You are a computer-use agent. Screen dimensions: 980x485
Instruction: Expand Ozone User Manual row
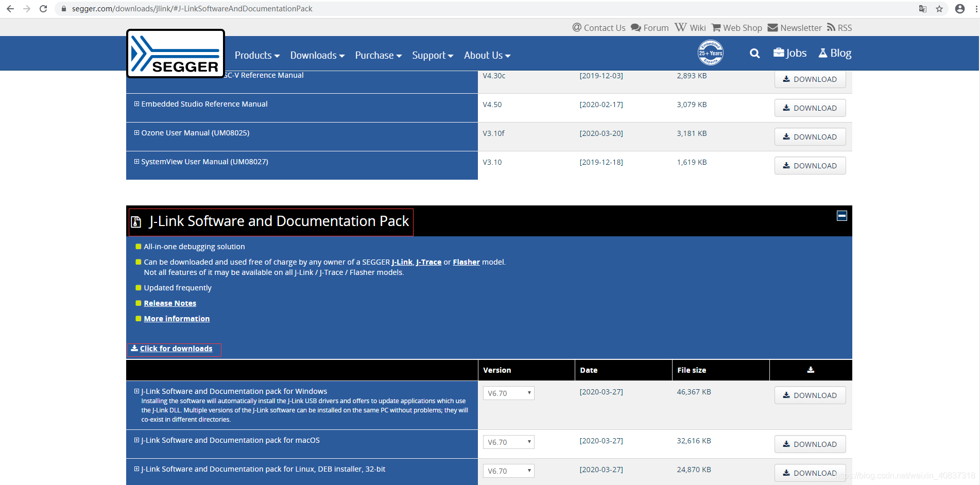[136, 133]
